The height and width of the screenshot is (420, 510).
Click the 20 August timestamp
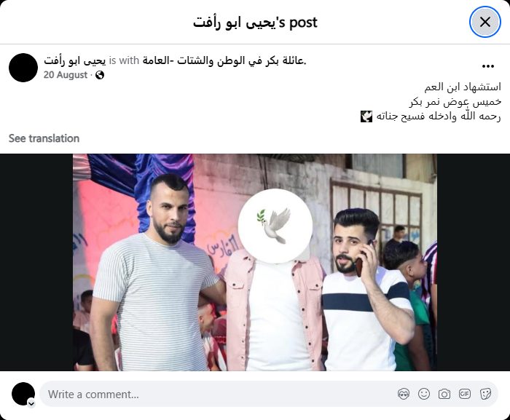[x=66, y=75]
